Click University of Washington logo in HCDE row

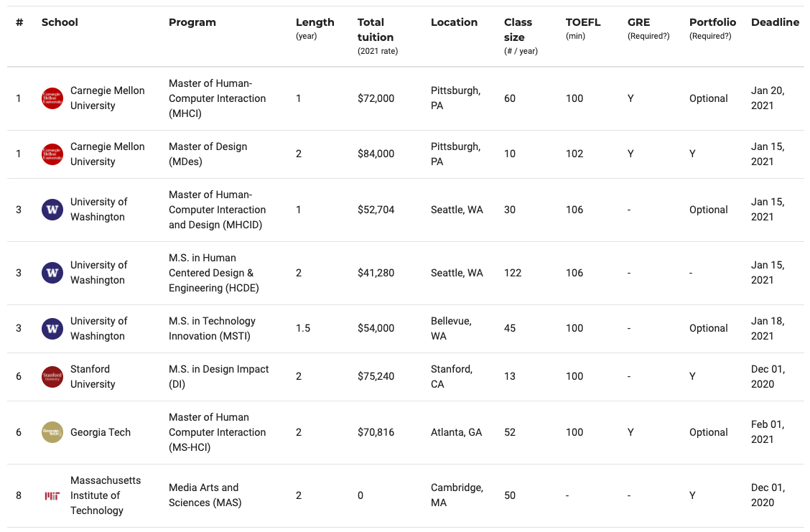click(x=52, y=273)
